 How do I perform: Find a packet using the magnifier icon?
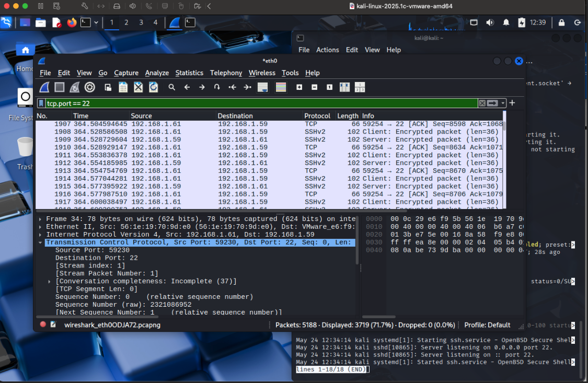(172, 87)
